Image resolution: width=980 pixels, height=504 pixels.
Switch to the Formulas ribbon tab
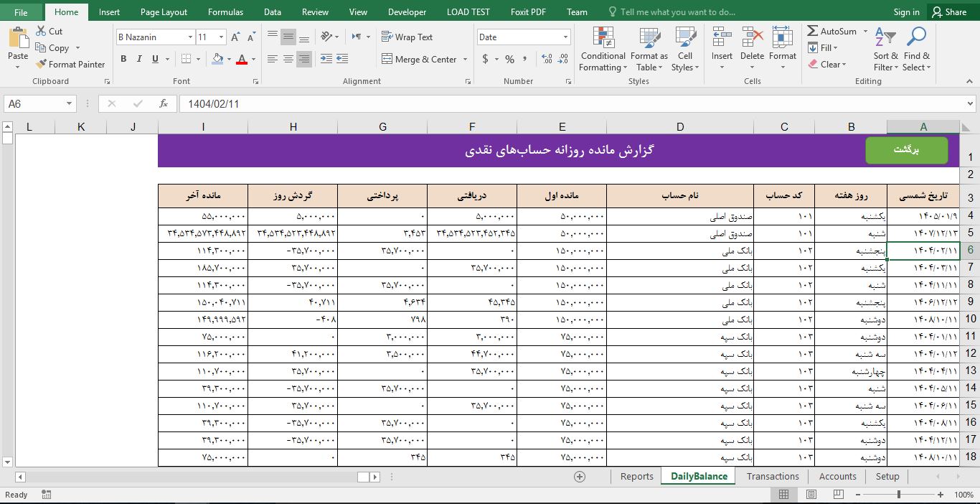click(225, 11)
